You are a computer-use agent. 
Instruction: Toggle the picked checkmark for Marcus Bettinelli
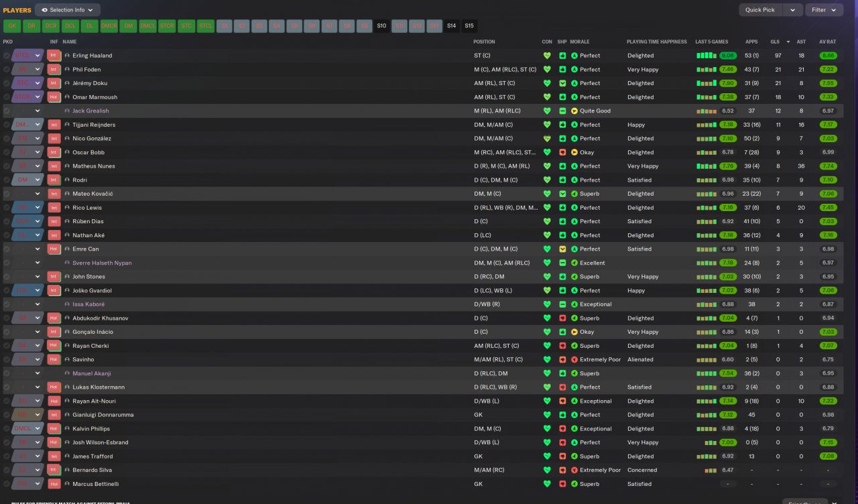coord(7,484)
